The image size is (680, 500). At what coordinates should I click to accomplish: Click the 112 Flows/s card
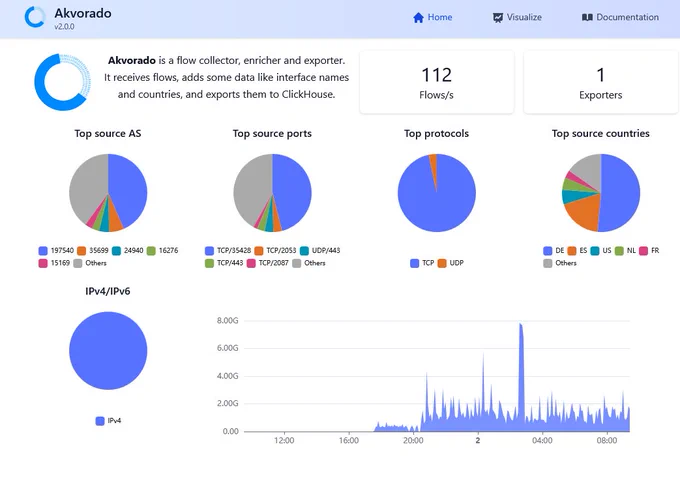tap(437, 82)
